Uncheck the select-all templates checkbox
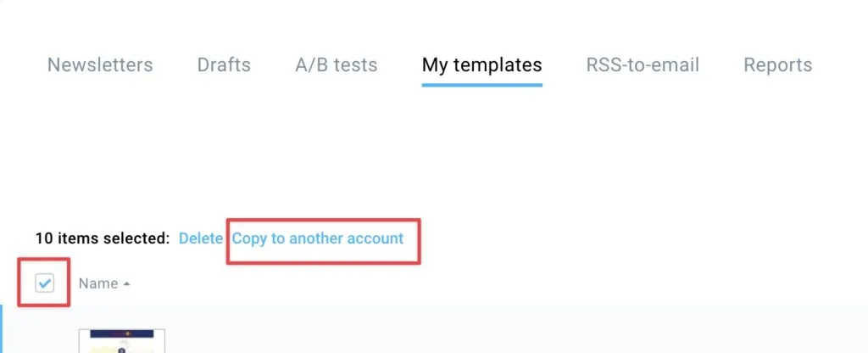868x353 pixels. (x=44, y=283)
